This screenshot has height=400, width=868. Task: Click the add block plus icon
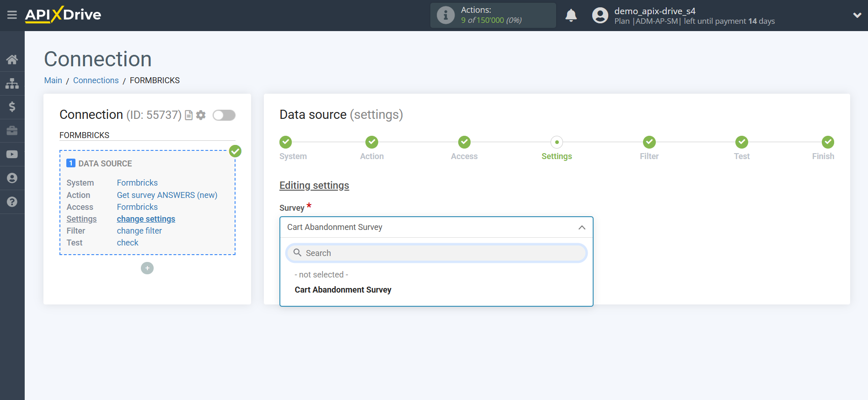pos(147,268)
